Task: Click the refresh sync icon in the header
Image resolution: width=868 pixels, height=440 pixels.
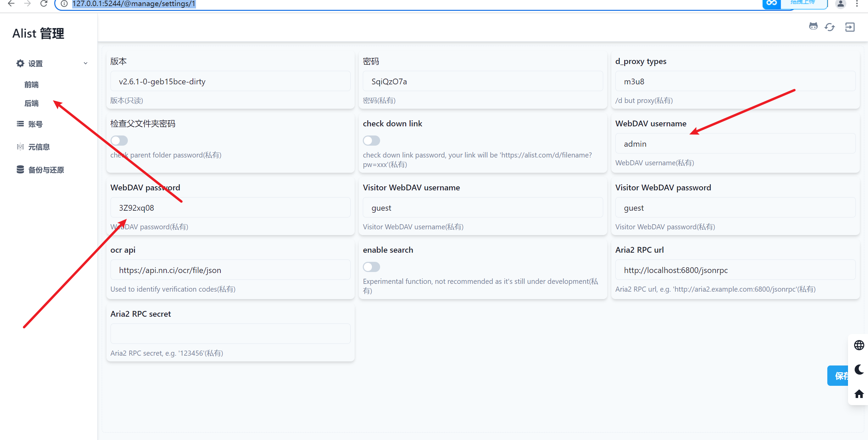Action: pos(830,27)
